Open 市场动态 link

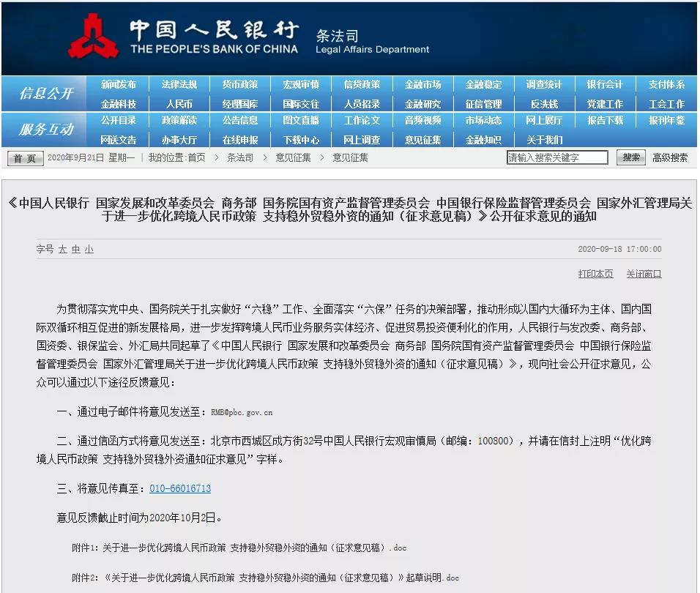tap(483, 121)
